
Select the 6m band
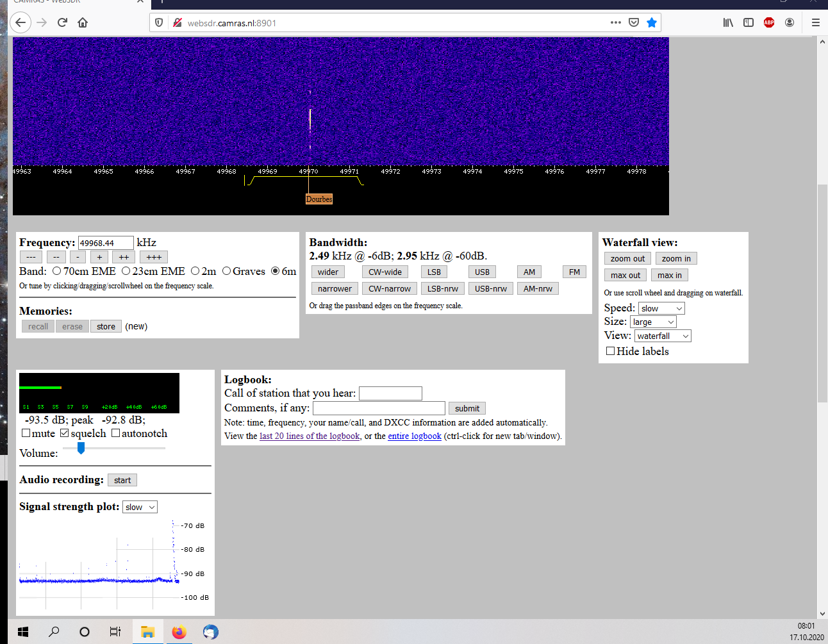(x=276, y=271)
